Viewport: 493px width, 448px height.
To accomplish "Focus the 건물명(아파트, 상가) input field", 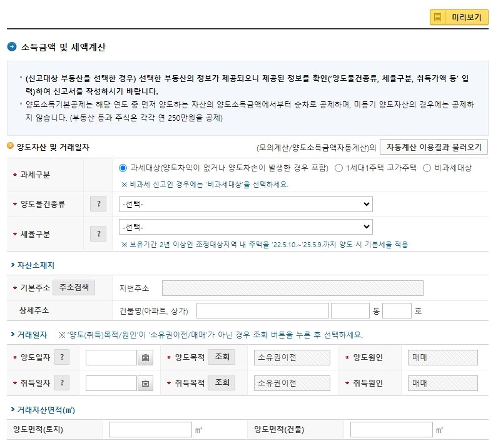I will (263, 310).
